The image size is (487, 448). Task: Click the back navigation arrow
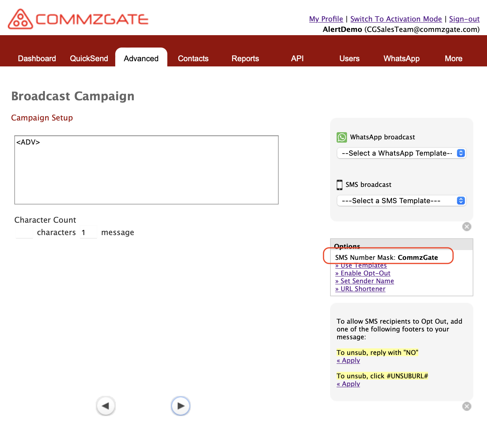tap(105, 406)
